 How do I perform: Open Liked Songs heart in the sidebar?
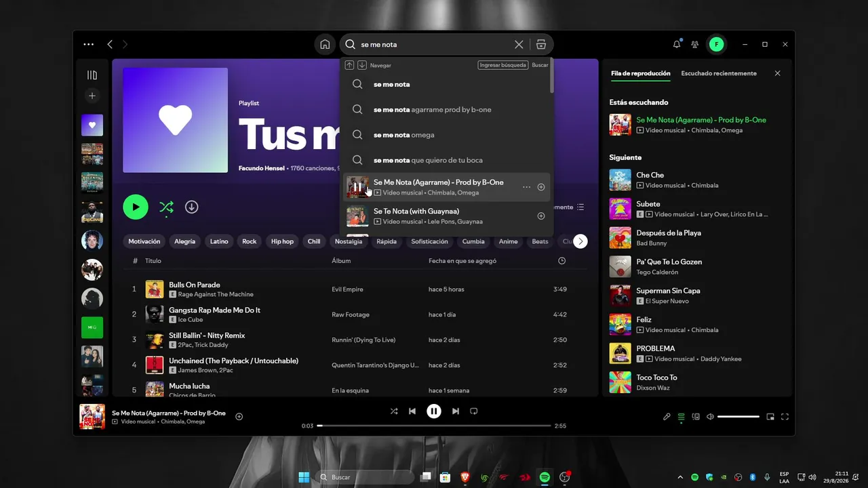click(92, 125)
